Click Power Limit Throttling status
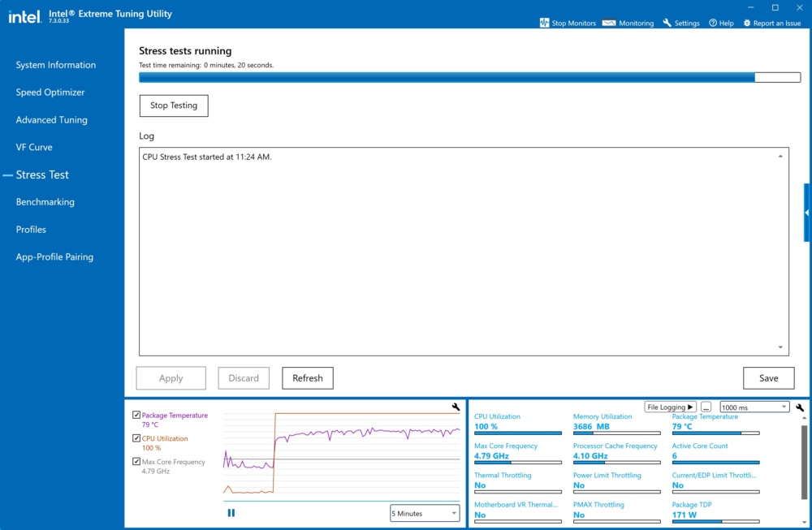This screenshot has width=812, height=530. pos(579,485)
